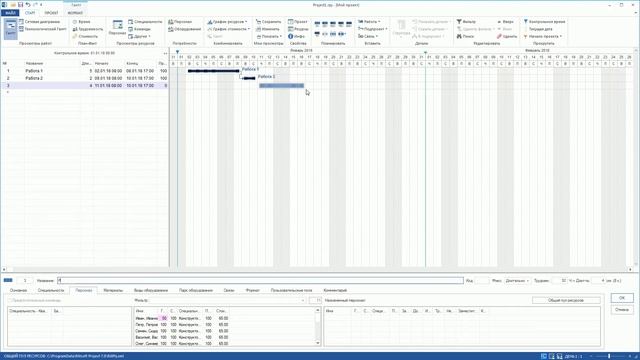The width and height of the screenshot is (640, 360).
Task: Select row Работа 1 in task table
Action: tap(85, 71)
